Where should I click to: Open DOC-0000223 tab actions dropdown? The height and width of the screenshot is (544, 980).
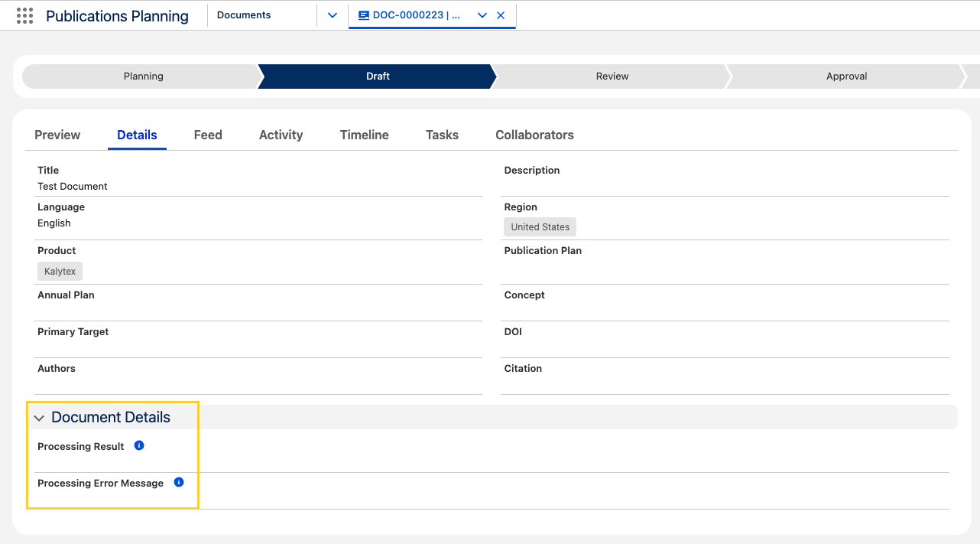pyautogui.click(x=482, y=15)
